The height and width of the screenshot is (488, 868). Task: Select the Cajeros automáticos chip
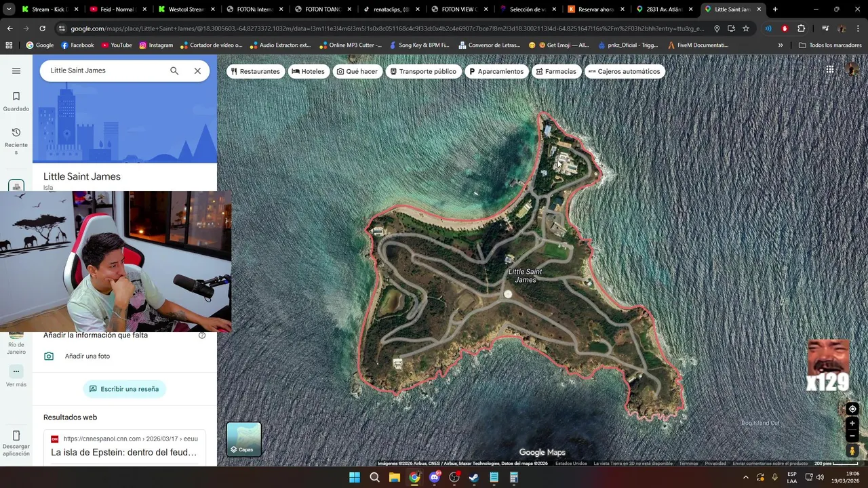click(x=625, y=71)
